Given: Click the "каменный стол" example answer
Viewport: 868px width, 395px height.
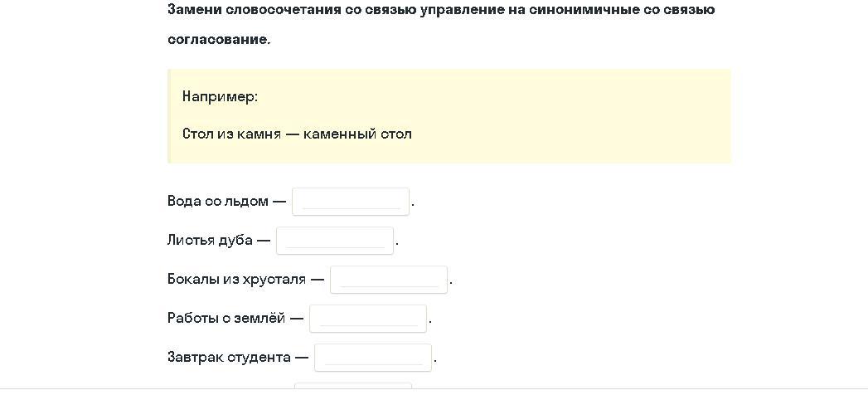Looking at the screenshot, I should click(x=357, y=134).
